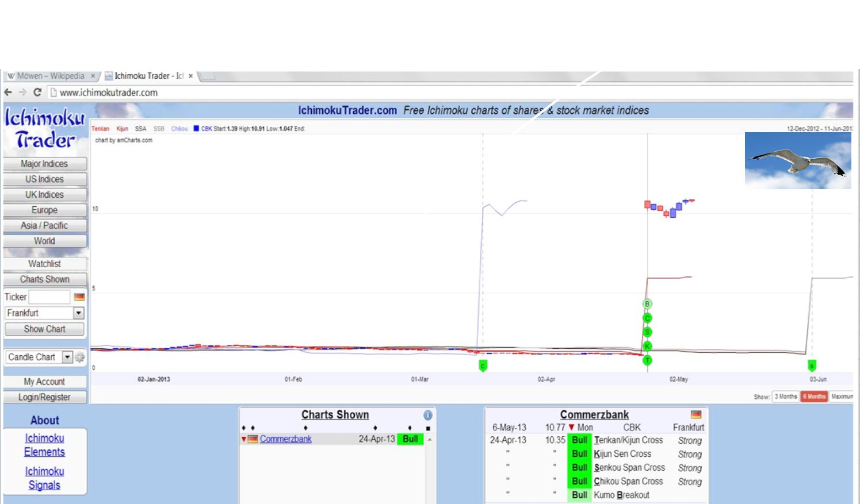Open chart settings gear icon
The image size is (860, 504).
pyautogui.click(x=80, y=357)
